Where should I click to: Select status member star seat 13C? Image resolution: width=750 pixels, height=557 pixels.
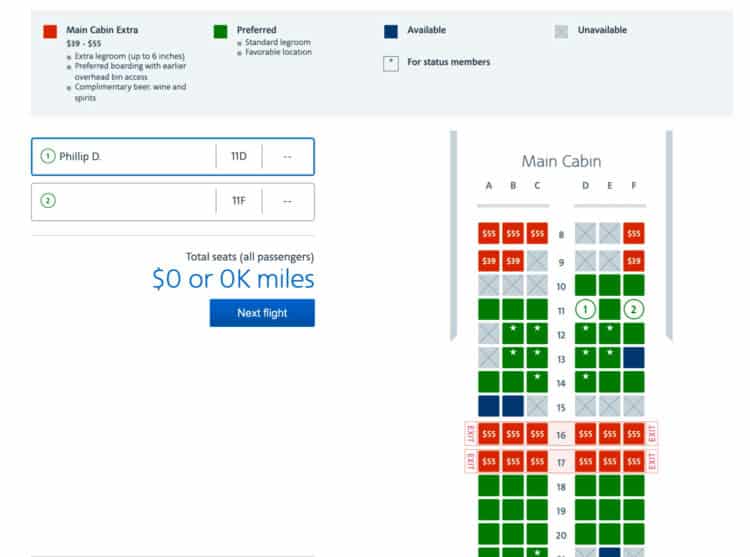click(x=537, y=357)
